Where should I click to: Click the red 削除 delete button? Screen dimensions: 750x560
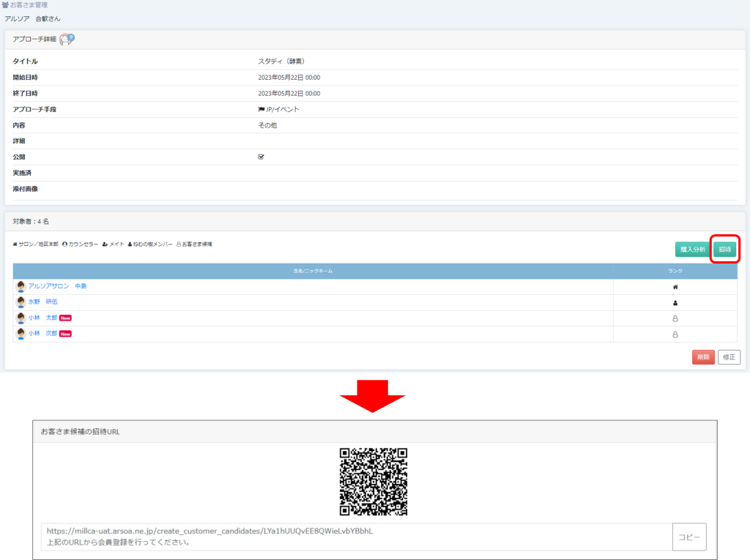point(702,357)
